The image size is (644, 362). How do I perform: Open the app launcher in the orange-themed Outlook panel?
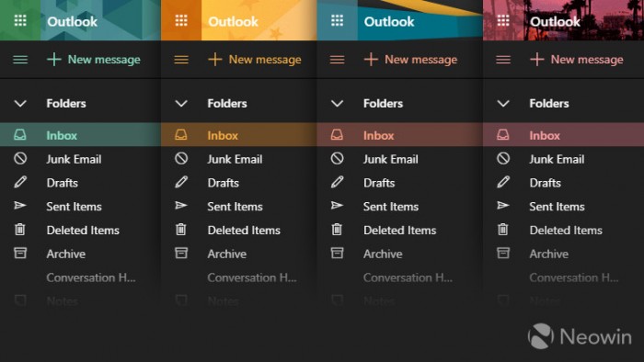pyautogui.click(x=181, y=20)
